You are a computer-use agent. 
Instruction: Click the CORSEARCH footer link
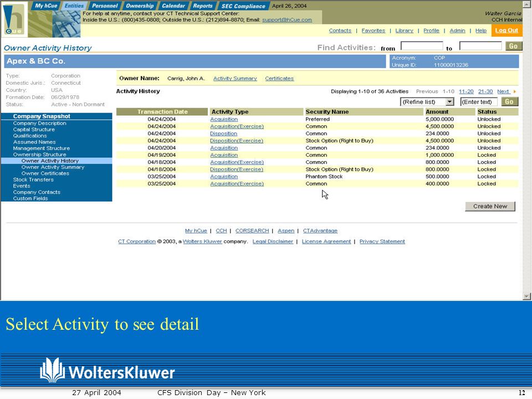(x=252, y=231)
